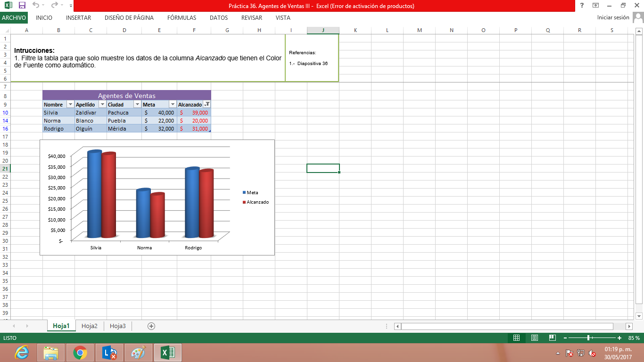The image size is (644, 362).
Task: Open the Apellido column filter dropdown
Action: [x=102, y=105]
